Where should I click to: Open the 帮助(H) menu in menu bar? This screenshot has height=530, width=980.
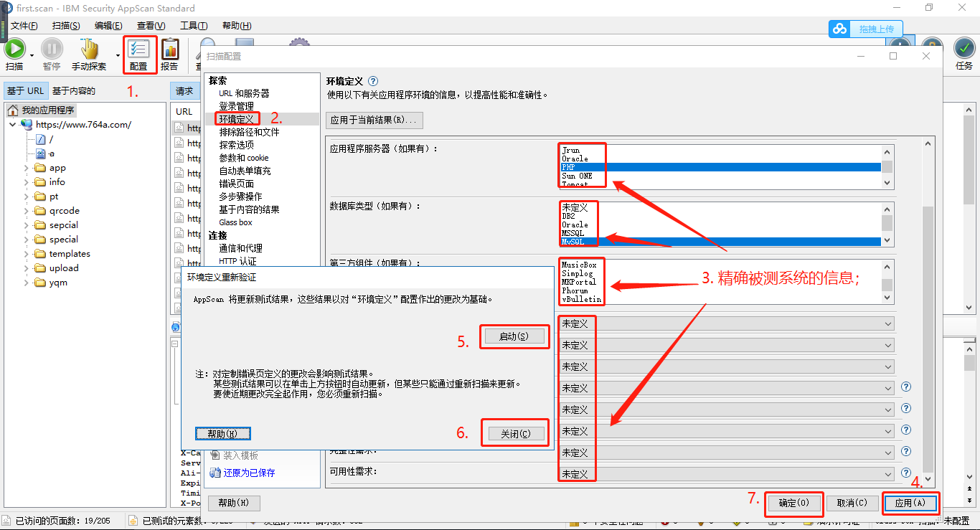[x=237, y=26]
